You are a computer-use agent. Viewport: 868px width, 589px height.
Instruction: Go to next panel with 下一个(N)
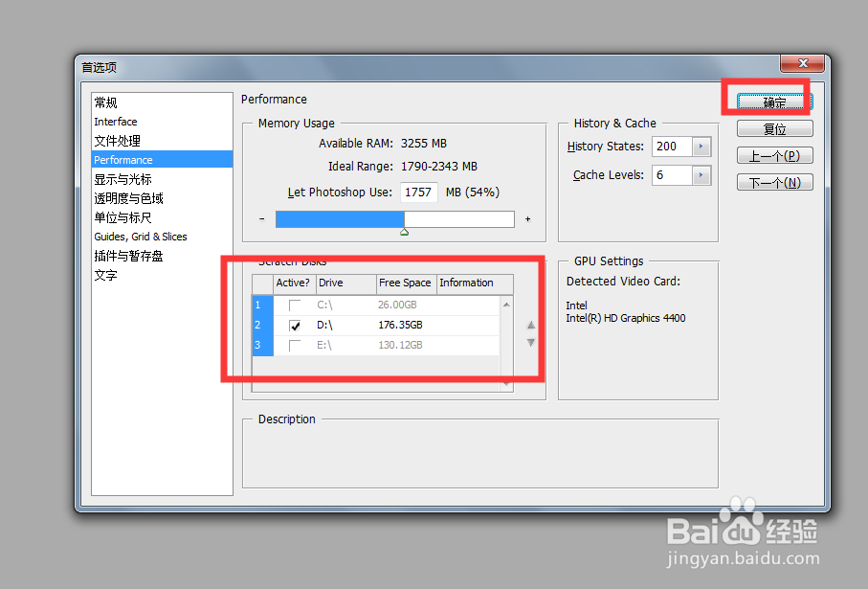coord(774,182)
